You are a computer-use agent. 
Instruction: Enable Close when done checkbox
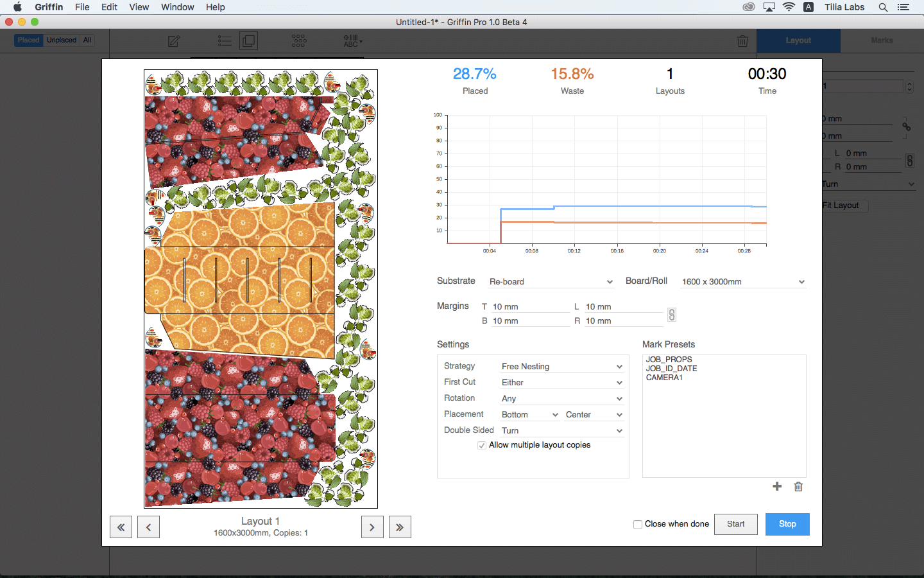click(x=638, y=525)
